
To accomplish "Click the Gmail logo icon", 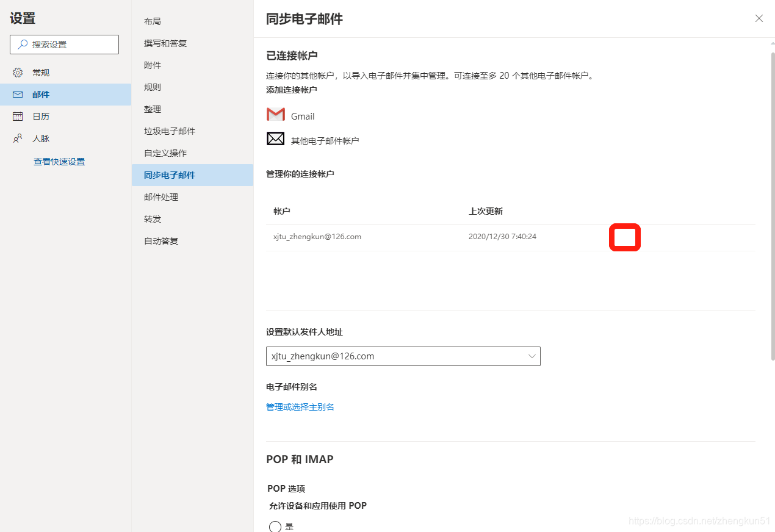I will click(276, 115).
